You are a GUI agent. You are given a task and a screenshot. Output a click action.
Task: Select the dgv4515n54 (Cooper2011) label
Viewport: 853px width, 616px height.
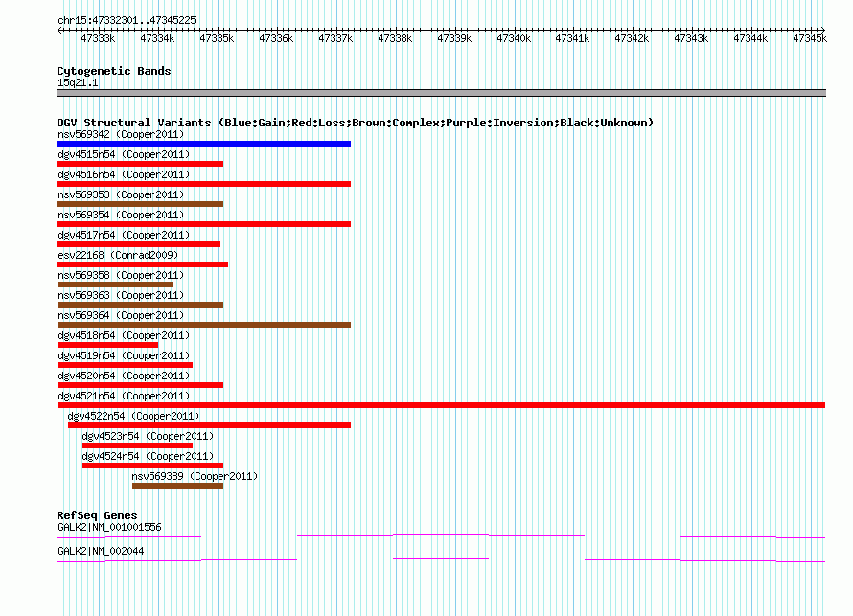(124, 154)
